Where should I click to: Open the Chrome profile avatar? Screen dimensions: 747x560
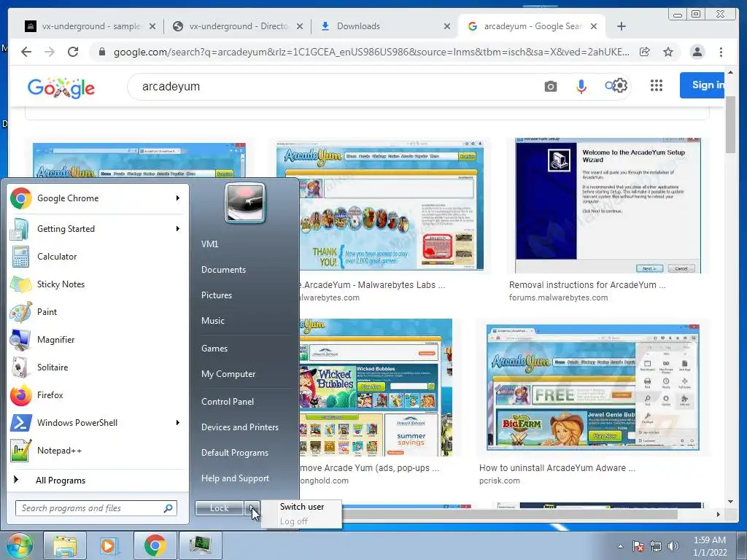pyautogui.click(x=697, y=52)
